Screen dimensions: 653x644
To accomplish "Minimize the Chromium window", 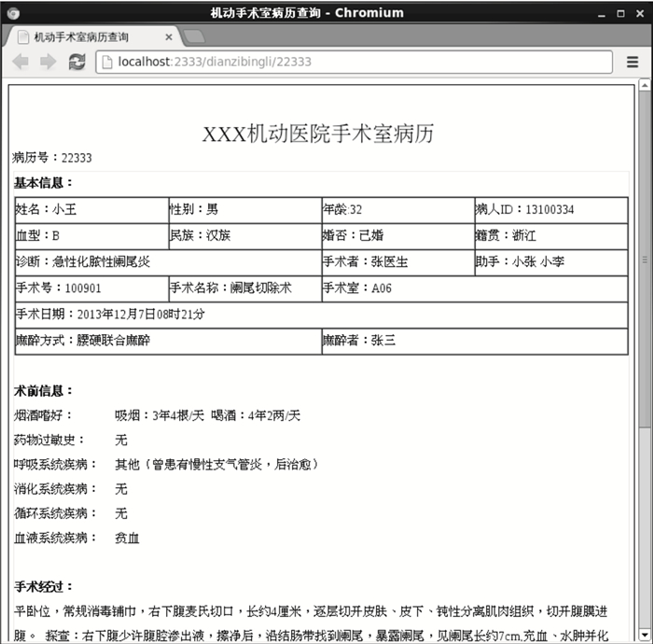I will [x=602, y=14].
